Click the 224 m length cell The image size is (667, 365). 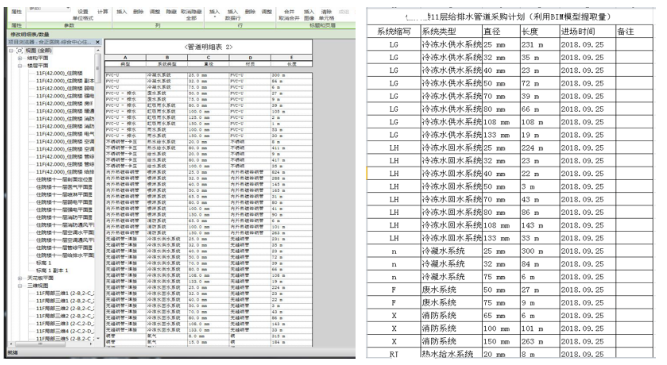(x=540, y=148)
